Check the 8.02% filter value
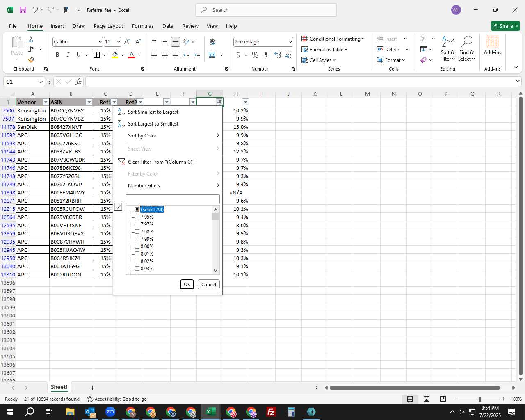Viewport: 525px width, 420px height. [137, 261]
